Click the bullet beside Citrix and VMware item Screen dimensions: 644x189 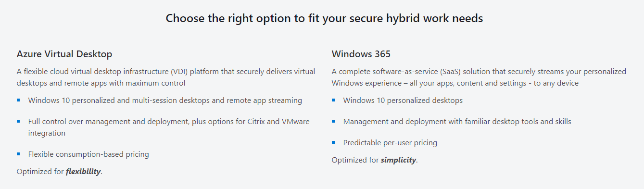(18, 121)
